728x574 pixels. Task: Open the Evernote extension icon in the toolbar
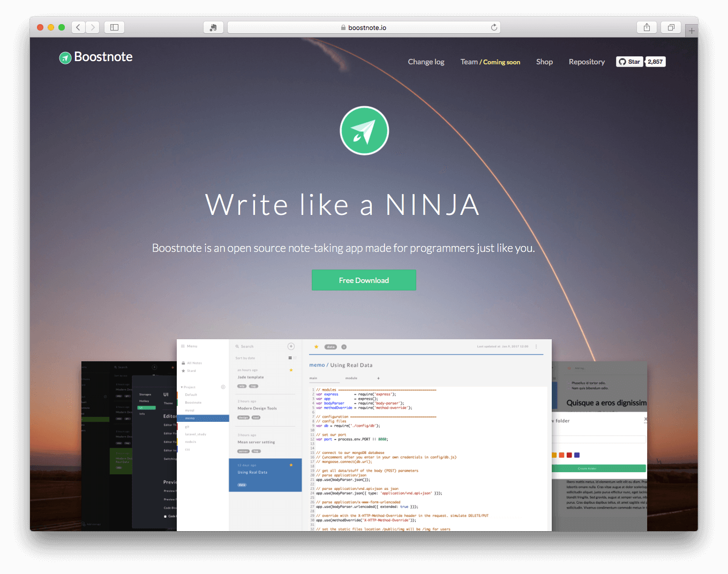[x=213, y=27]
